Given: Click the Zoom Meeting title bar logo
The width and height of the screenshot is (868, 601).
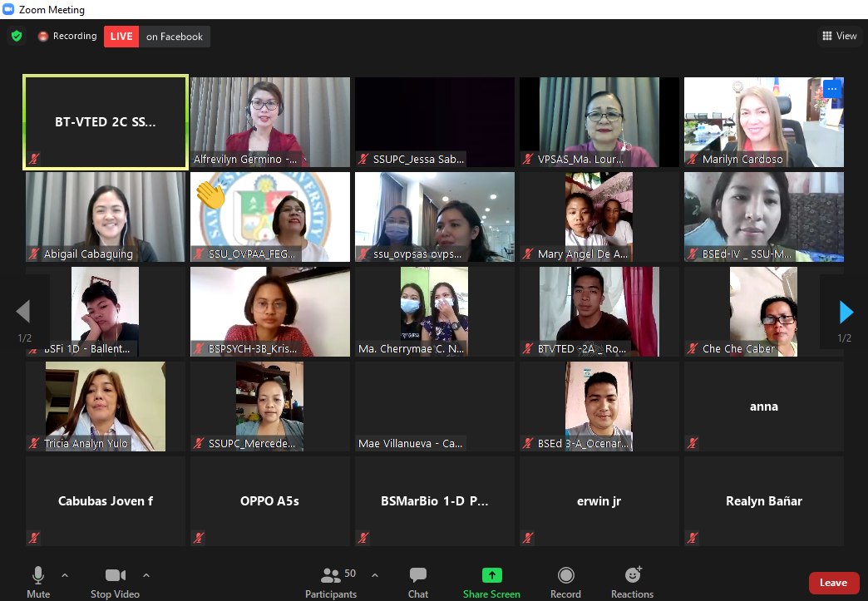Looking at the screenshot, I should 9,10.
